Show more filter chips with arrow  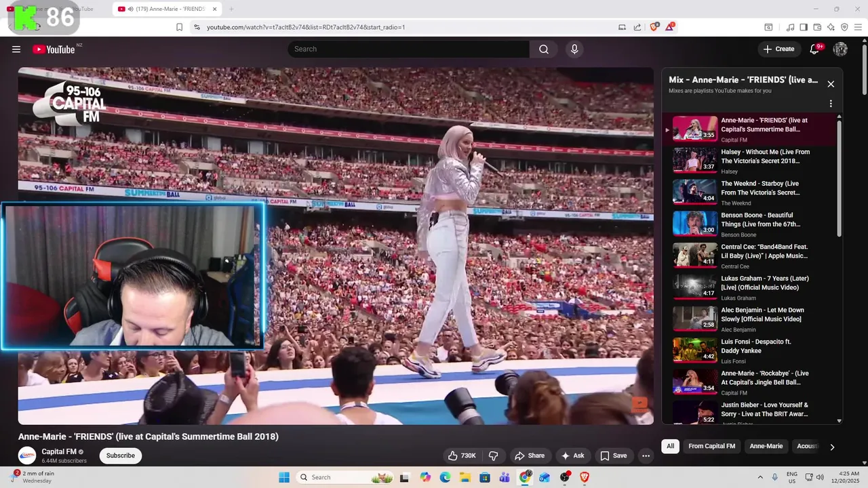(x=832, y=447)
